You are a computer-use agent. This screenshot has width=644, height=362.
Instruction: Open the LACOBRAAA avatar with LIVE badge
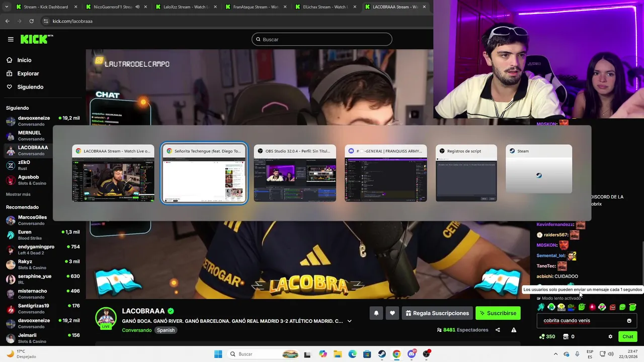[106, 318]
